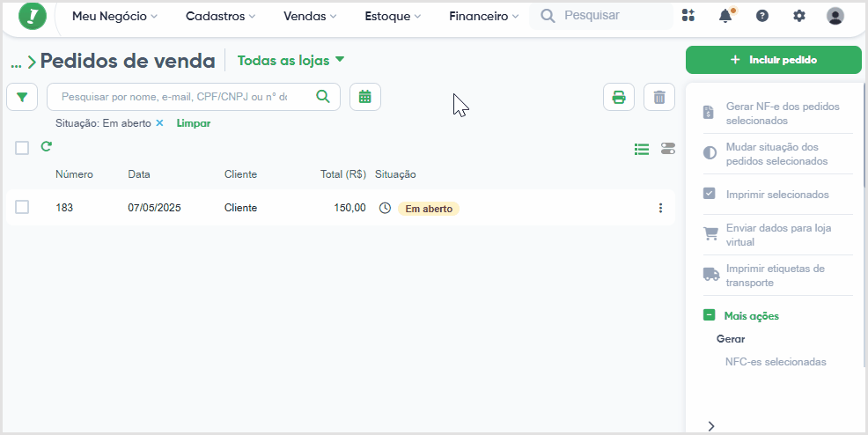This screenshot has height=435, width=868.
Task: Toggle the select-all orders checkbox
Action: (x=22, y=148)
